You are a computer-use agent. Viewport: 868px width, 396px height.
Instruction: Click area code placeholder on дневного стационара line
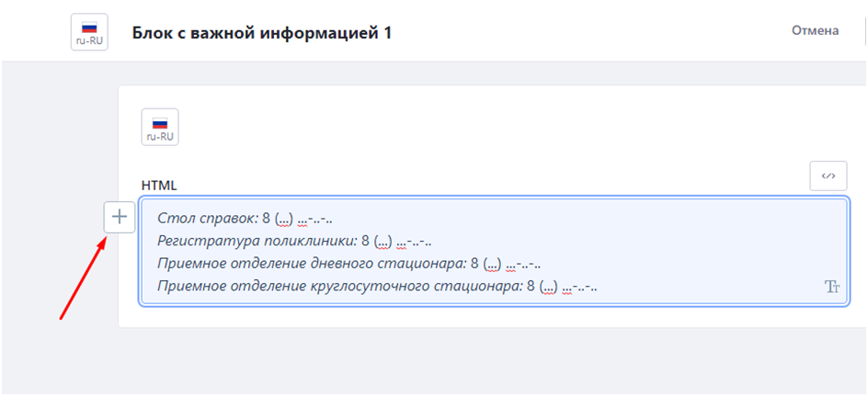point(492,264)
